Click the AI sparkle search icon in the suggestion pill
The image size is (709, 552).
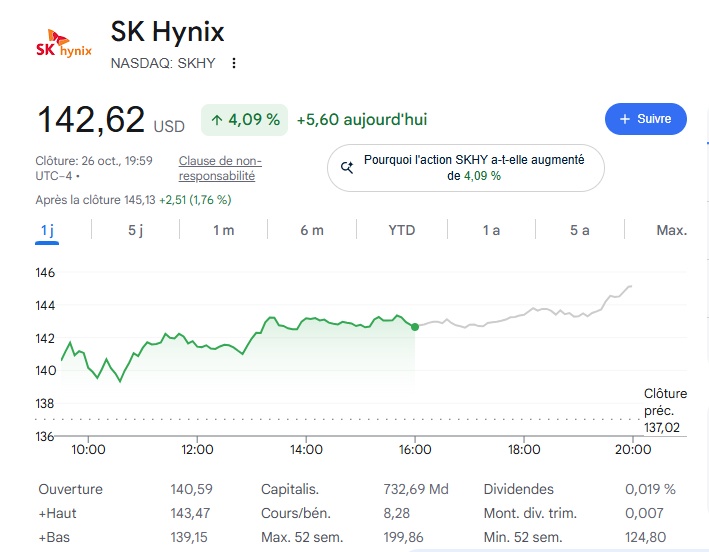coord(347,168)
